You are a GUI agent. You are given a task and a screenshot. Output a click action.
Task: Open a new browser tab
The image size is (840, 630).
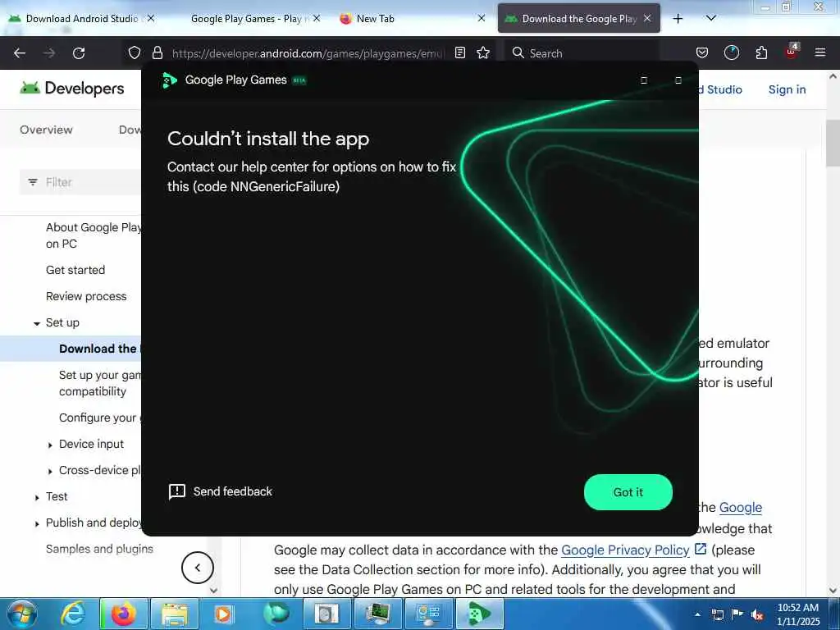(678, 19)
